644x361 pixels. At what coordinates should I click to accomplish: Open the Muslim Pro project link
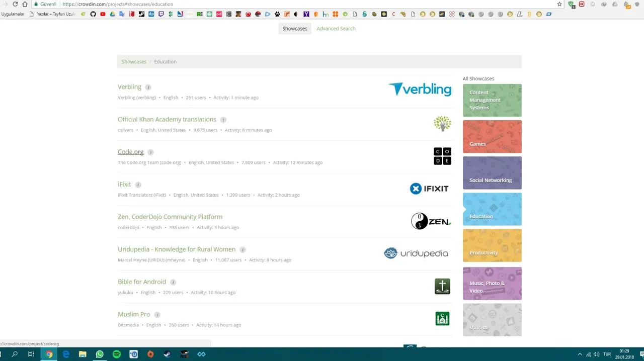pos(134,314)
